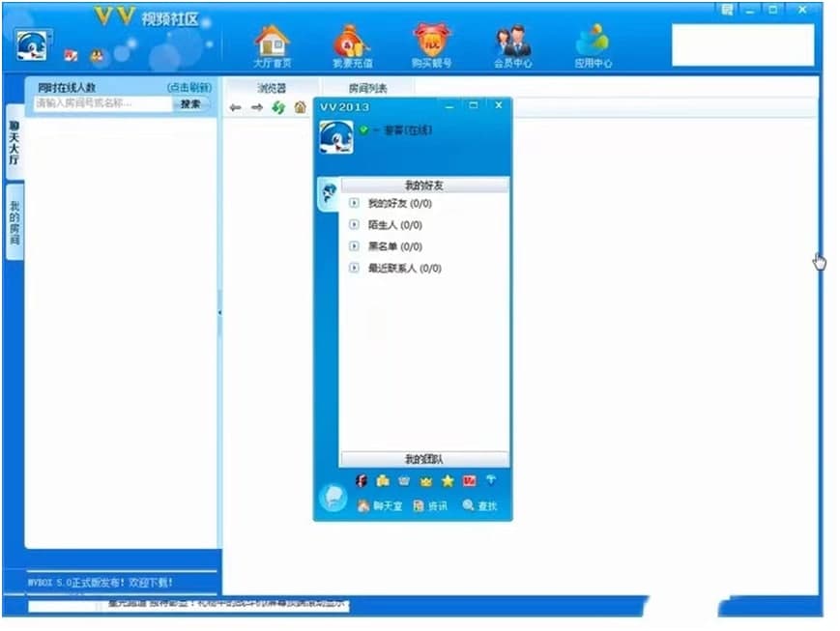840x631 pixels.
Task: Open 购买靓号 to buy an account
Action: (432, 43)
